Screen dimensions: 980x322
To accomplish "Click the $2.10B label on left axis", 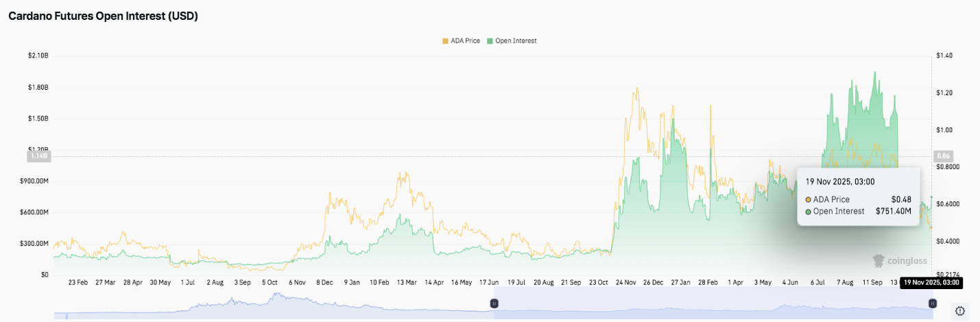I will 38,55.
